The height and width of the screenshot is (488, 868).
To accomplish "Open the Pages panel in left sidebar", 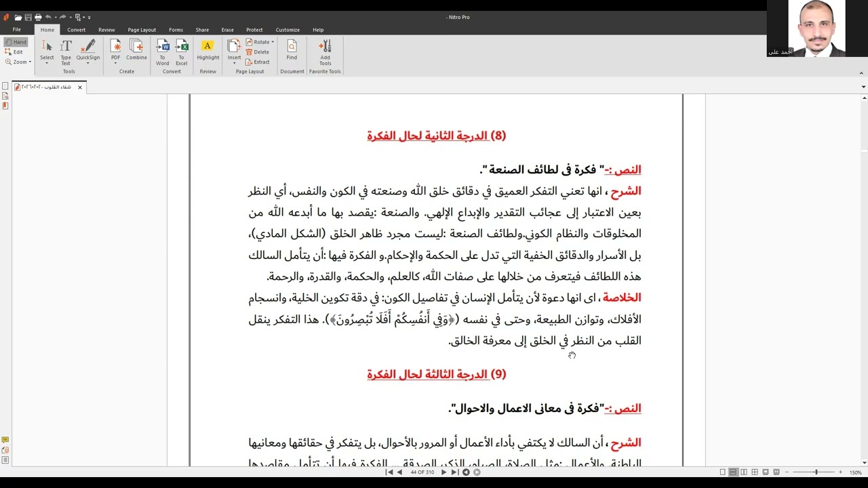I will [5, 86].
